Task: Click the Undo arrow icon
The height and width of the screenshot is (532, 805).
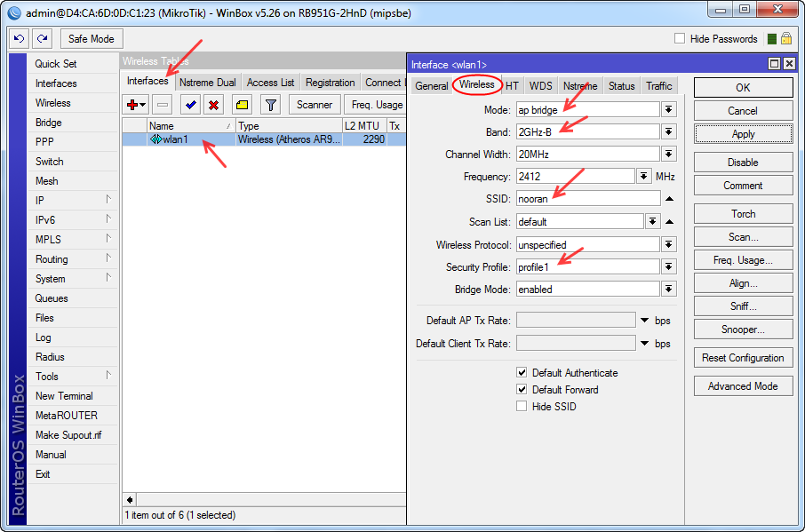Action: click(20, 38)
